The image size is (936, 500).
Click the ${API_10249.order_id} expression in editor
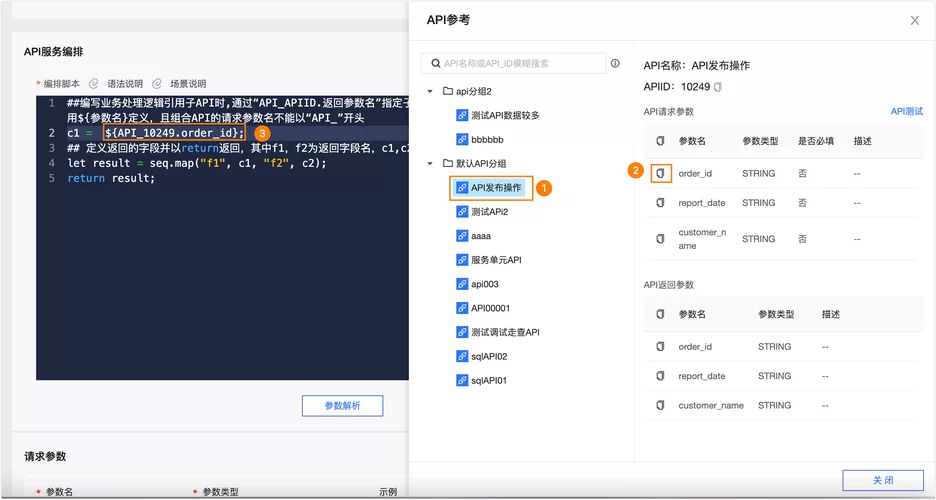click(174, 132)
